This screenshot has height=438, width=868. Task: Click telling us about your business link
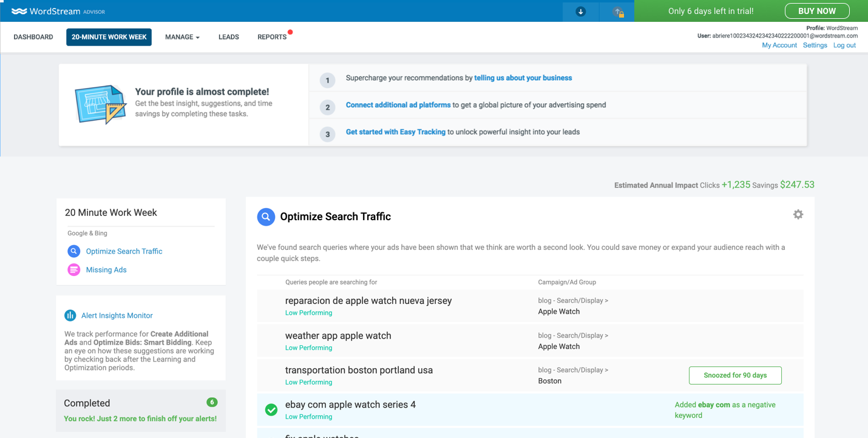pyautogui.click(x=523, y=78)
